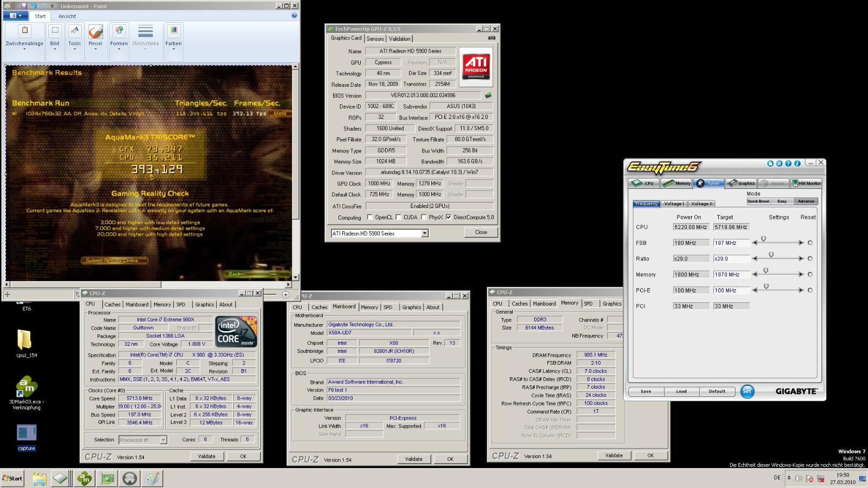
Task: Open the Paint help icon
Action: (295, 16)
